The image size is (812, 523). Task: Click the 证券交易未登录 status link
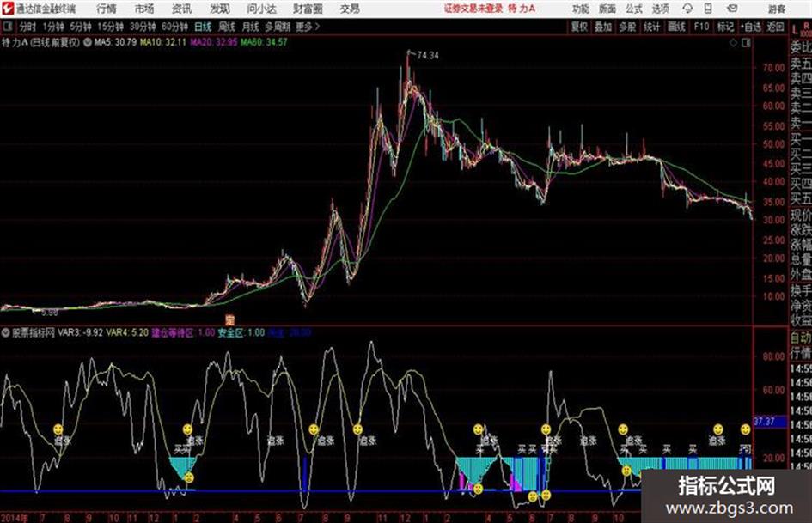pos(473,9)
